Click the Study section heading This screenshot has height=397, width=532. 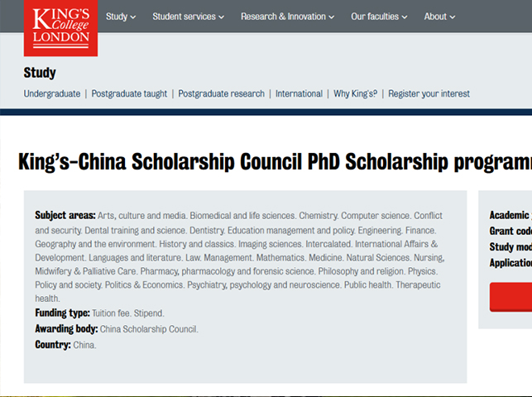click(x=41, y=72)
